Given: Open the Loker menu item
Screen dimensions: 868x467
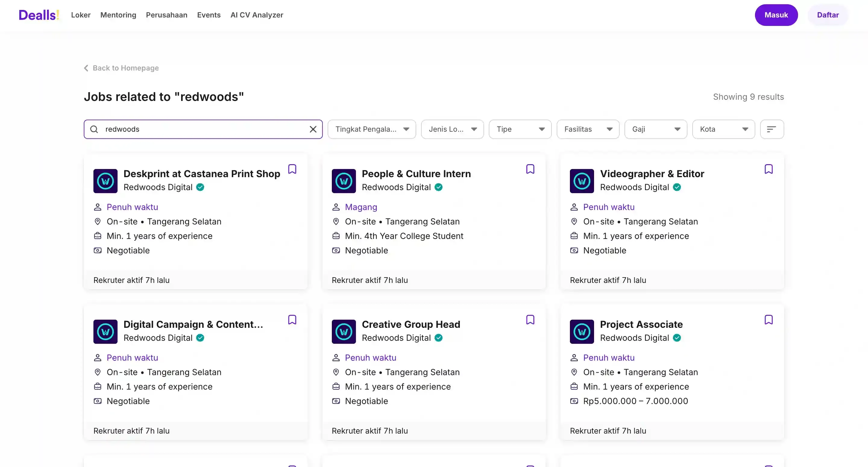Looking at the screenshot, I should 80,15.
